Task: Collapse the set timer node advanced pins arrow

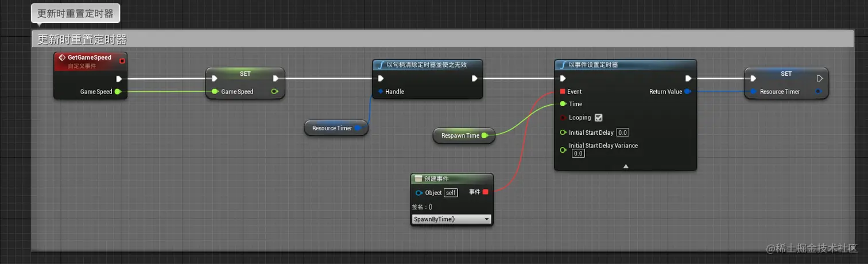Action: tap(626, 166)
